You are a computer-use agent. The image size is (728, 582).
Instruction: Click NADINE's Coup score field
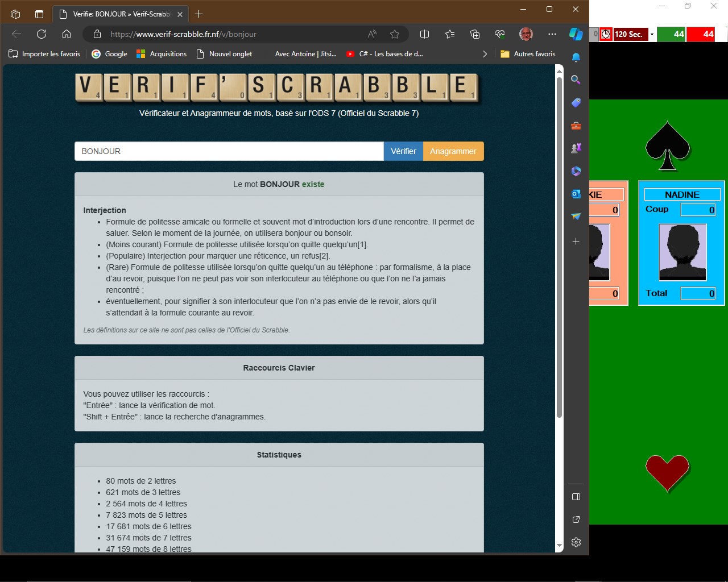point(698,210)
